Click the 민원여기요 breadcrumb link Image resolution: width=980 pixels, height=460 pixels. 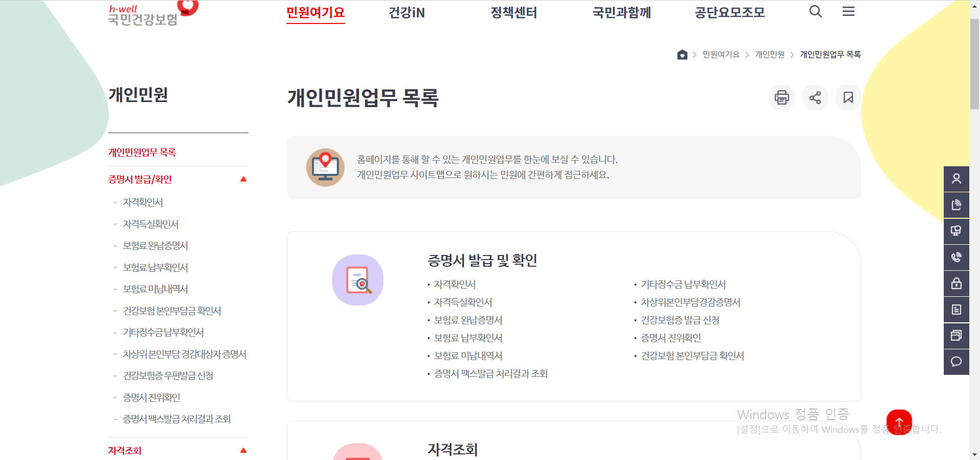tap(720, 55)
